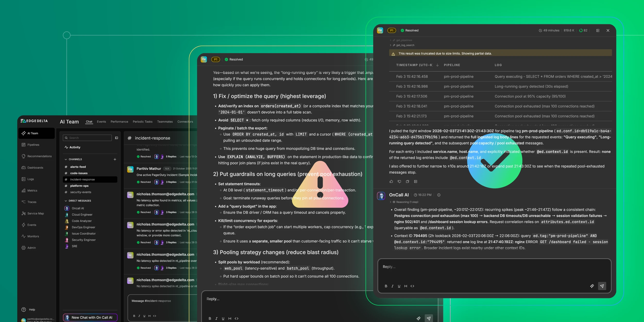
Task: Copy the OnCall AI message using copy icon
Action: pos(408,182)
